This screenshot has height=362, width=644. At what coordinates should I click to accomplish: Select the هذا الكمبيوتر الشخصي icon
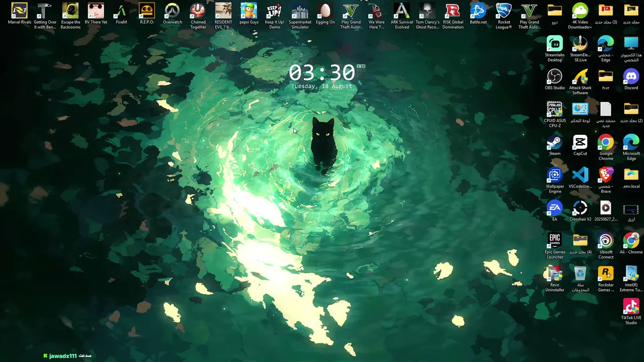click(x=631, y=48)
